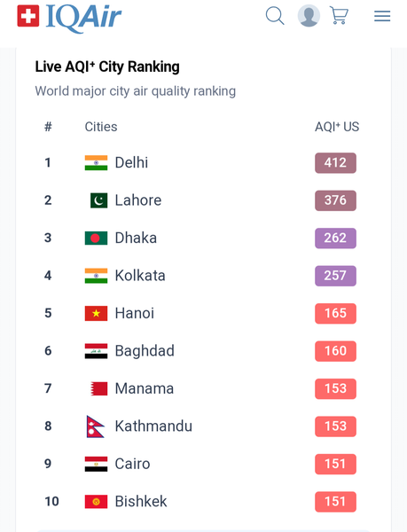Click Pakistan flag beside Lahore
Image resolution: width=407 pixels, height=532 pixels.
98,200
